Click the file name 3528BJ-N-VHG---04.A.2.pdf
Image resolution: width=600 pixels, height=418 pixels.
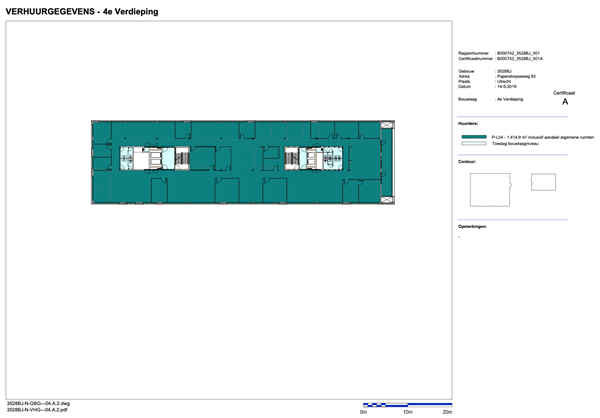coord(37,410)
